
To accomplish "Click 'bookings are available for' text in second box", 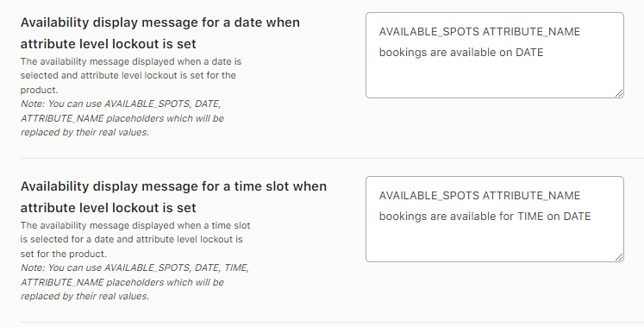I will (x=446, y=217).
